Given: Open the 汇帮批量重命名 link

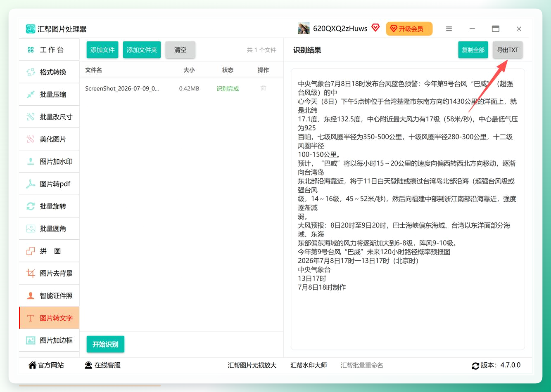Looking at the screenshot, I should [362, 365].
